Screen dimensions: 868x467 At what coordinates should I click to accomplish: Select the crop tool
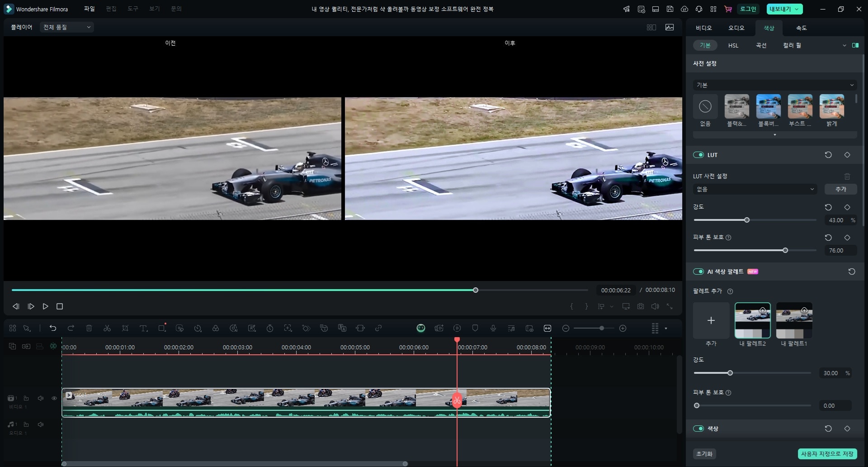point(125,328)
